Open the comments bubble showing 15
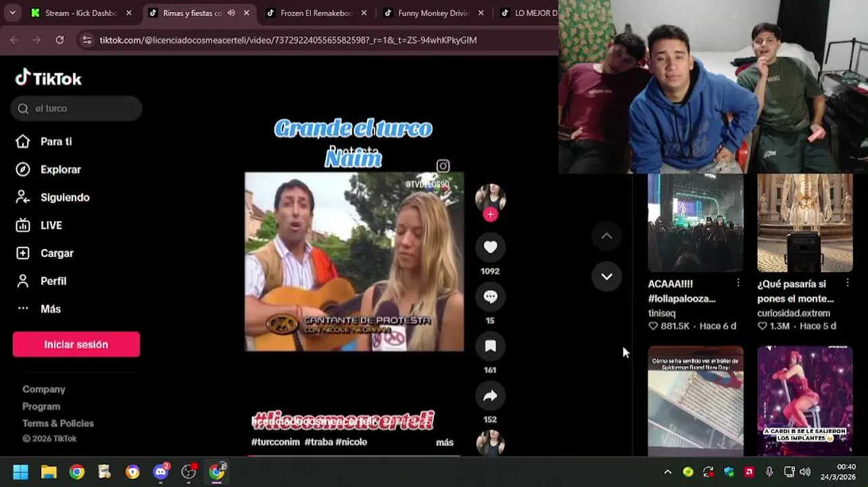The width and height of the screenshot is (868, 487). tap(490, 296)
